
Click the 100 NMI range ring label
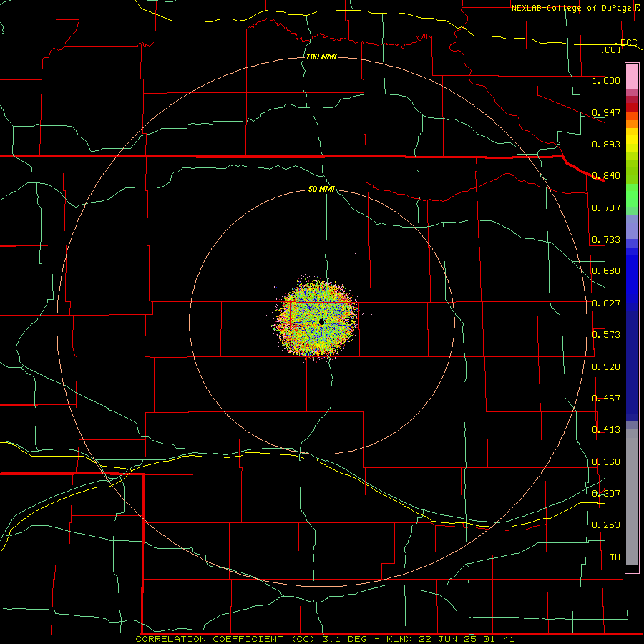(x=321, y=57)
